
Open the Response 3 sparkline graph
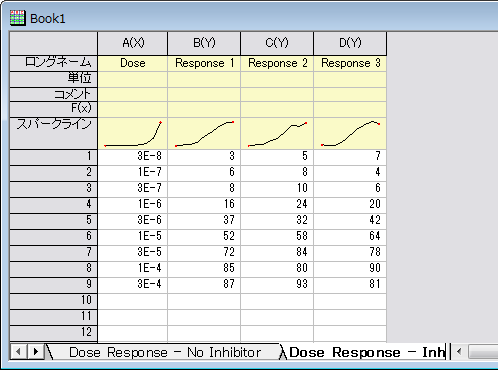coord(350,133)
